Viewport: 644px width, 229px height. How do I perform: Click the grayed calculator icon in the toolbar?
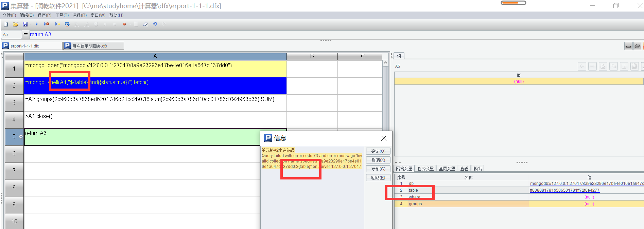click(x=136, y=24)
